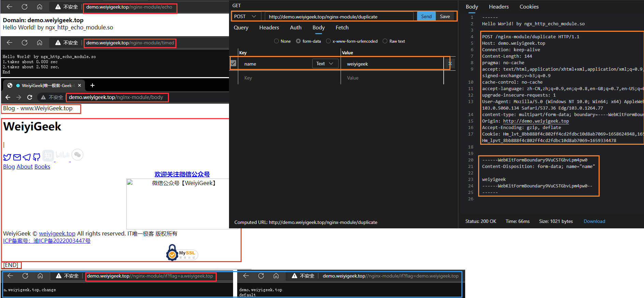Open the email envelope icon on WeiyiGeek page
Viewport: 644px width, 298px height.
(x=17, y=157)
